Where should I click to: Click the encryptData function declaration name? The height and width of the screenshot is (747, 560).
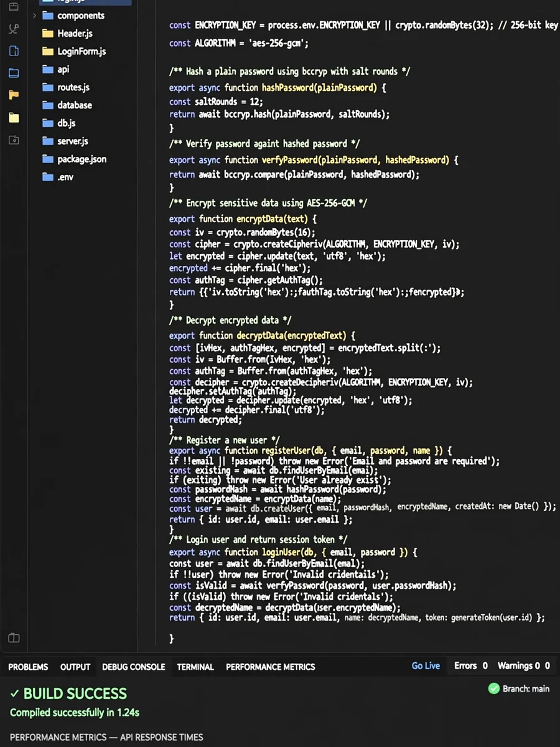[x=261, y=219]
